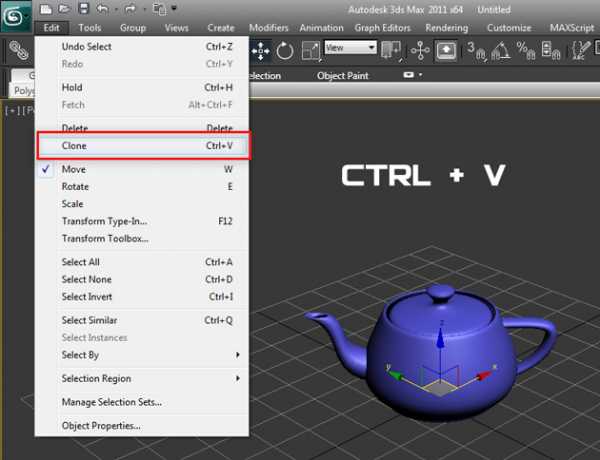Activate the Select and Uniform Scale icon
Screen dimensions: 600x460
click(311, 51)
